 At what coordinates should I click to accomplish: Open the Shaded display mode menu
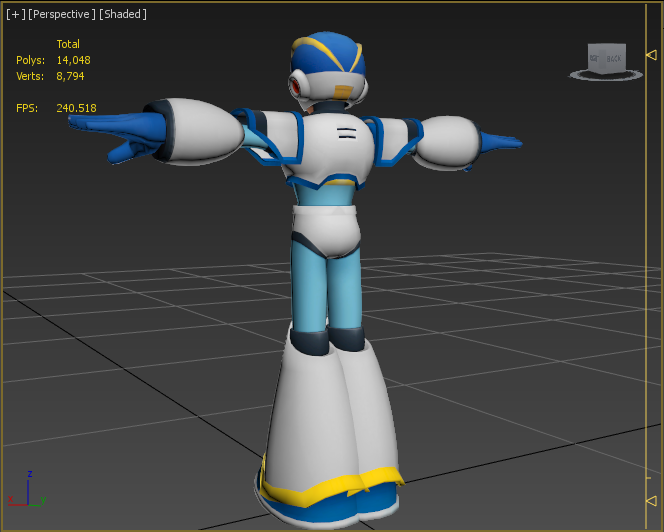pyautogui.click(x=123, y=14)
